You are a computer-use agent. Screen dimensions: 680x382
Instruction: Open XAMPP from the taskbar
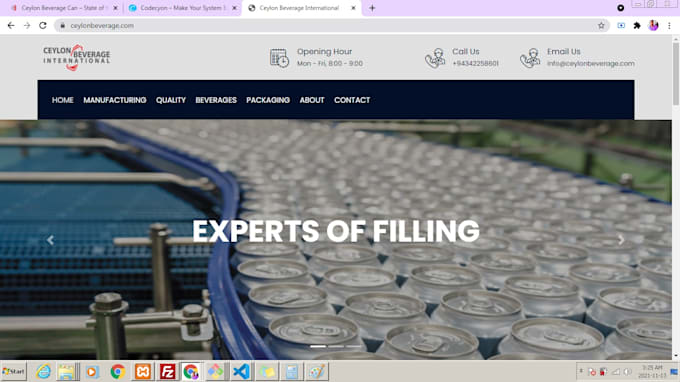143,372
